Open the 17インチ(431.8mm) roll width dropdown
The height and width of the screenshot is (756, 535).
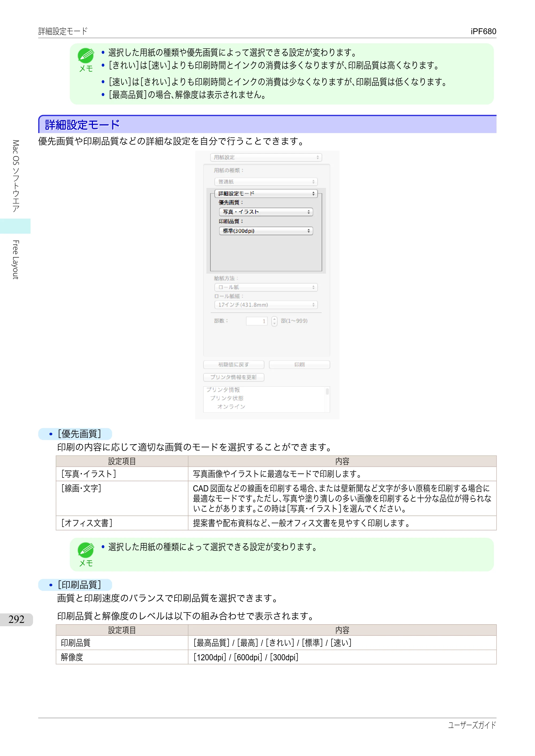pyautogui.click(x=266, y=305)
